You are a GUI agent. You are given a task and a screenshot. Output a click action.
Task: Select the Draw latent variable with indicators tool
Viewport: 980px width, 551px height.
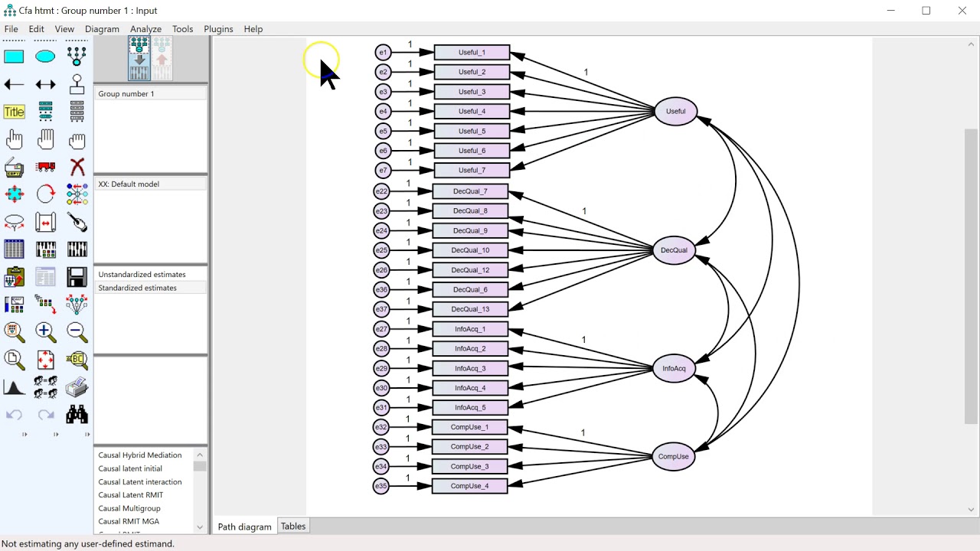[x=77, y=57]
